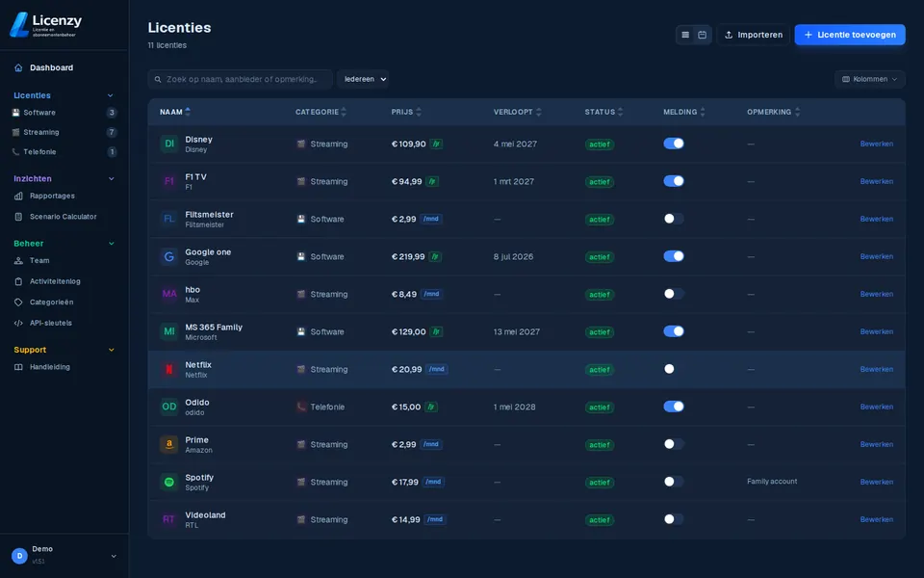Viewport: 924px width, 578px height.
Task: Click Bewerken link for Disney
Action: [x=876, y=144]
